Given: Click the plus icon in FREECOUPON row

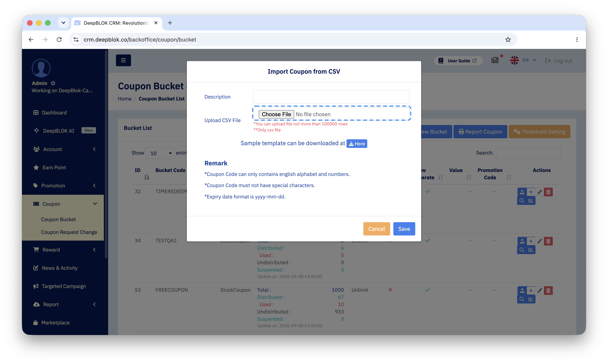Looking at the screenshot, I should (x=531, y=290).
